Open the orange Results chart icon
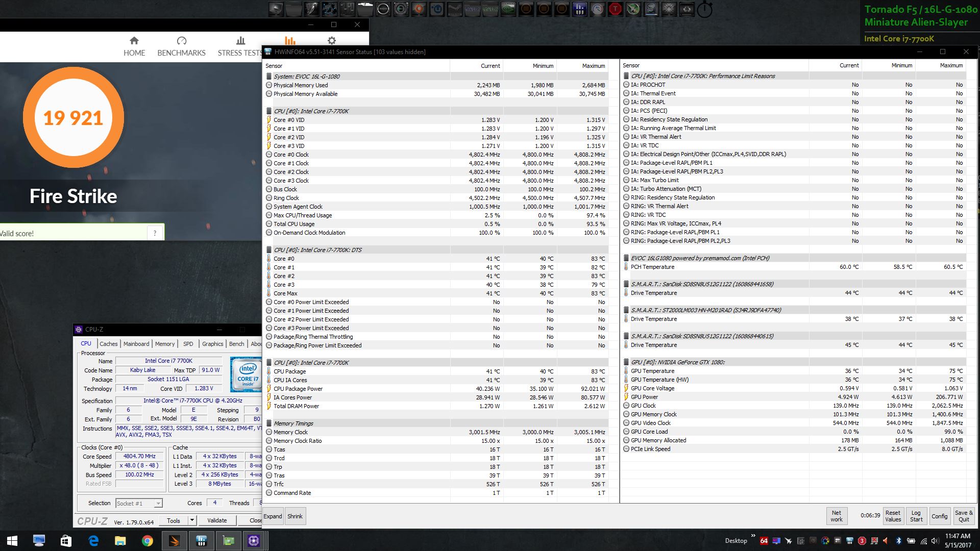 (290, 41)
